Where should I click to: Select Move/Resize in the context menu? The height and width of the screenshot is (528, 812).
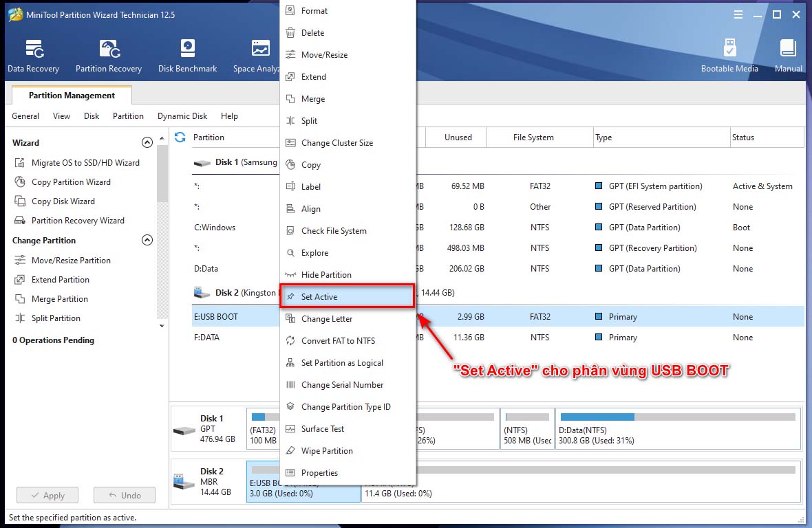click(348, 55)
